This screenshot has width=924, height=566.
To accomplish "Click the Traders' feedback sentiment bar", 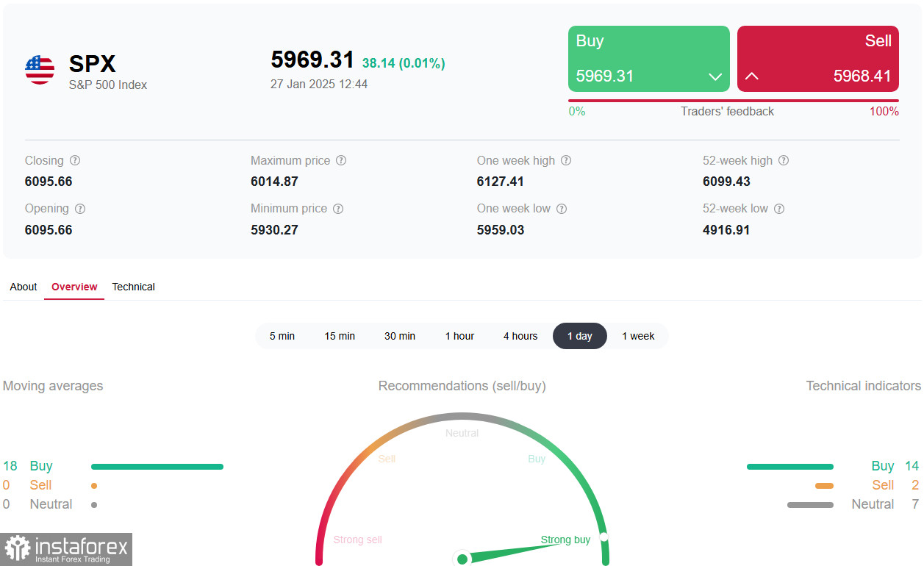I will click(x=734, y=101).
